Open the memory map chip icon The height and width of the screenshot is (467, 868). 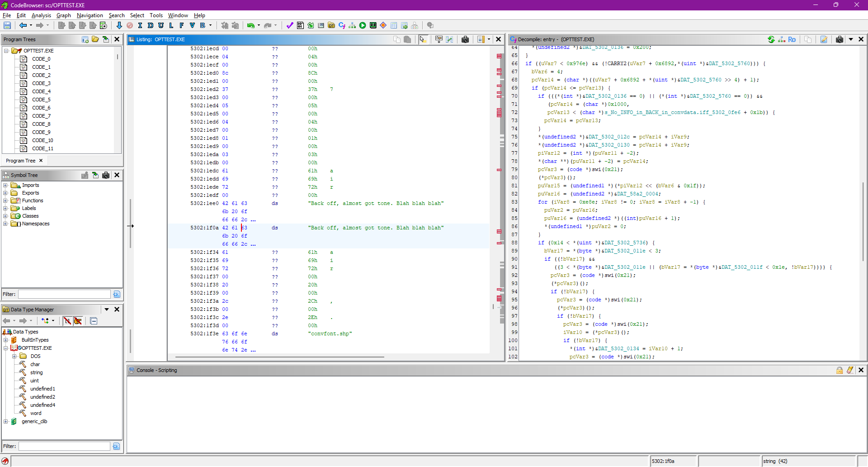coord(373,25)
